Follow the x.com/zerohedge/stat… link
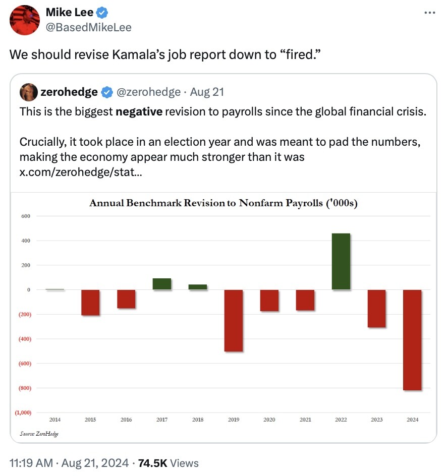Viewport: 448px width, 476px height. [81, 172]
